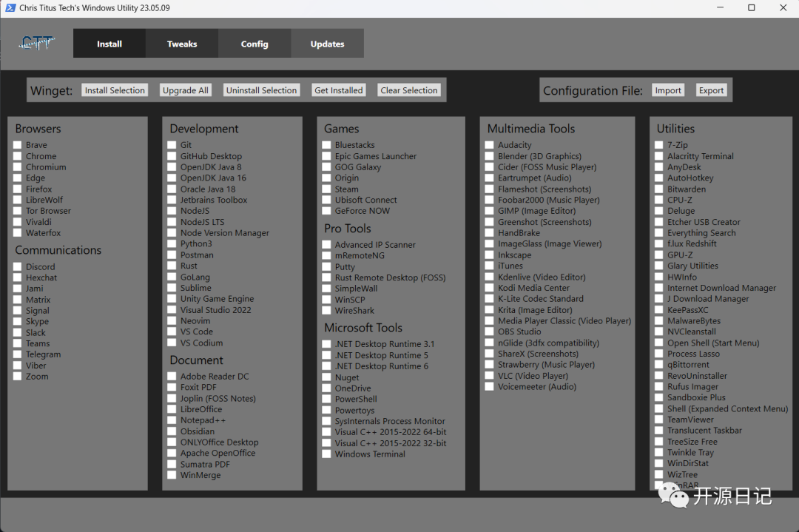Tick the Chrome checkbox
The width and height of the screenshot is (799, 532).
(x=17, y=156)
